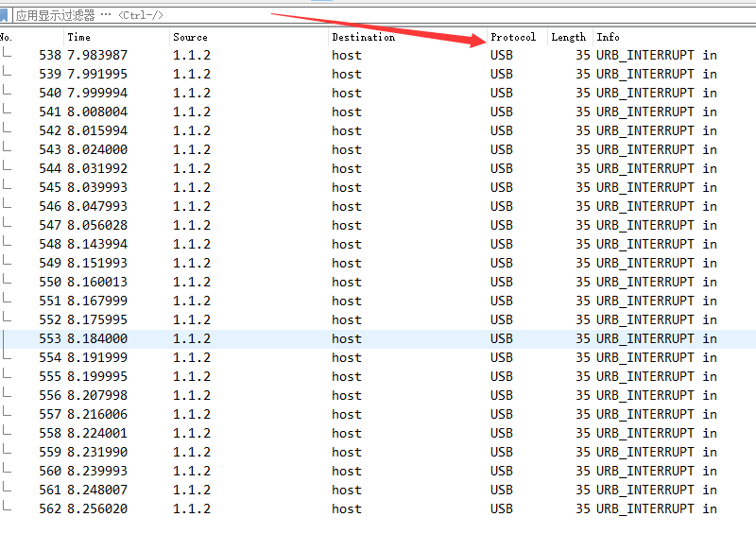Click host destination in packet 553 row

coord(347,338)
